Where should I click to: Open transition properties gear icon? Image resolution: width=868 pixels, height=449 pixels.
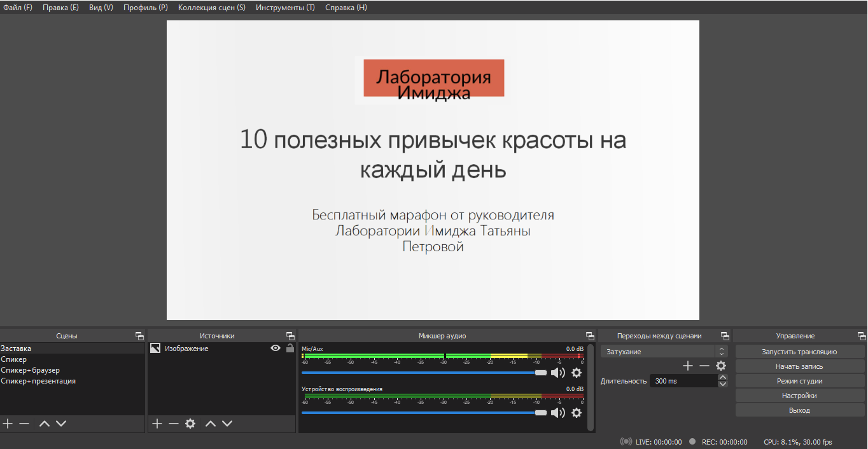click(721, 366)
